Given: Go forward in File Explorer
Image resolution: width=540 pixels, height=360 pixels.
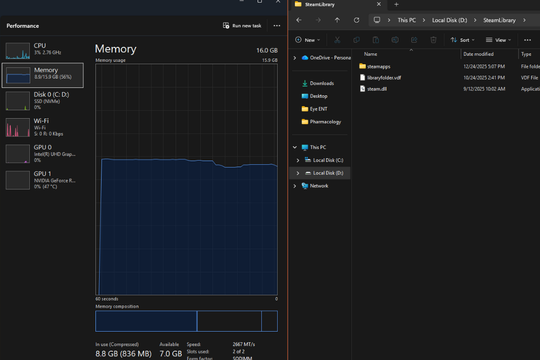Looking at the screenshot, I should point(318,20).
